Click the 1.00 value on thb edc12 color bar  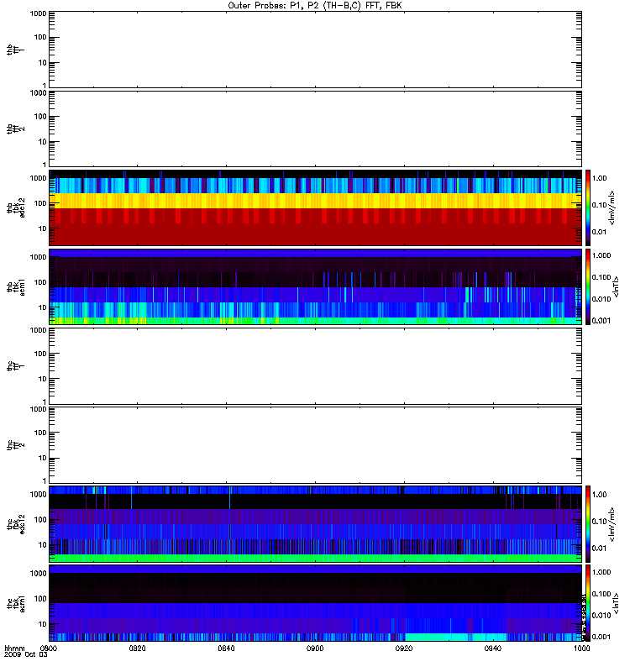coord(599,178)
